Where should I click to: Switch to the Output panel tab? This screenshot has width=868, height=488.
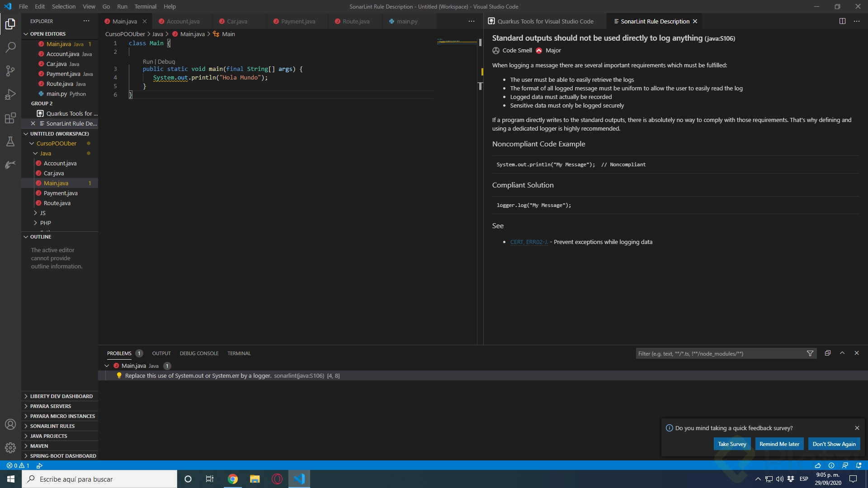point(161,353)
